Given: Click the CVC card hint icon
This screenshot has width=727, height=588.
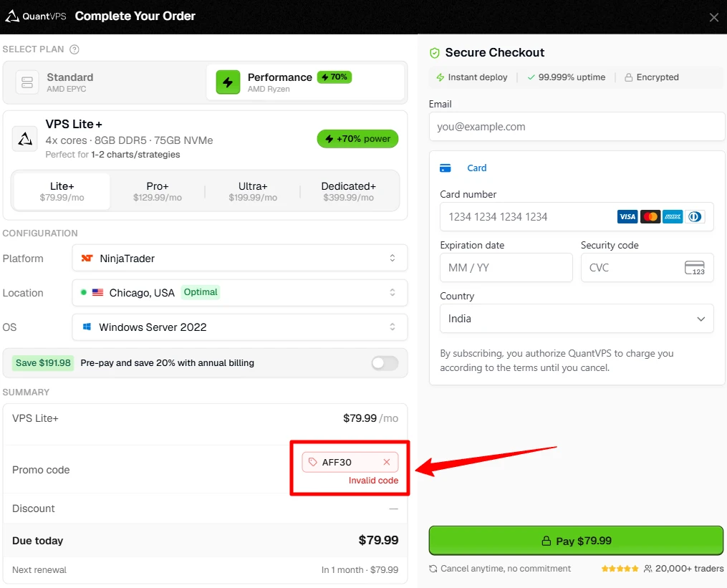Looking at the screenshot, I should point(695,268).
